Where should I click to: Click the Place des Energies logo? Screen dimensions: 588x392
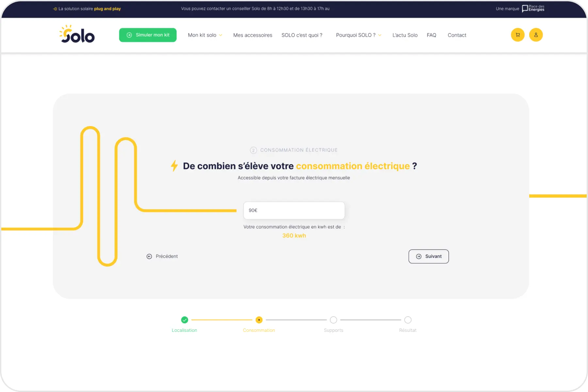click(533, 8)
